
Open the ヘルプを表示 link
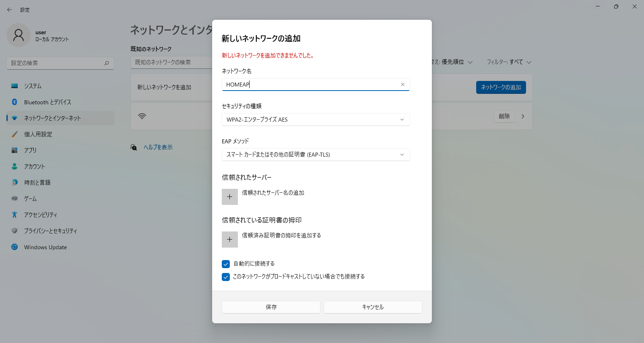[x=158, y=147]
